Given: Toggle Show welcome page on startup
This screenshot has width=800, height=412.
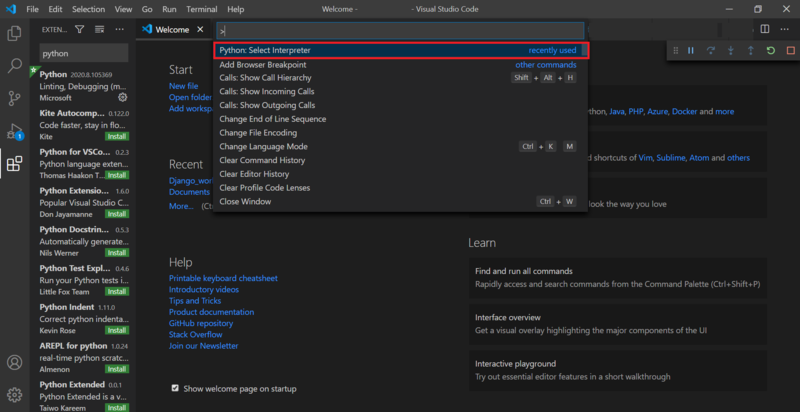Looking at the screenshot, I should (x=175, y=389).
